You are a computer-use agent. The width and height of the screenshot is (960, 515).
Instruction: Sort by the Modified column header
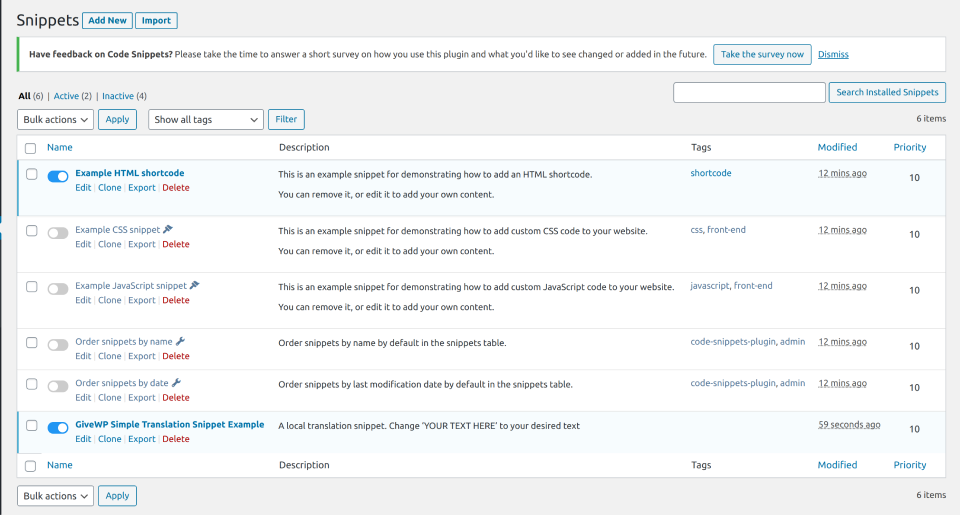pos(837,147)
